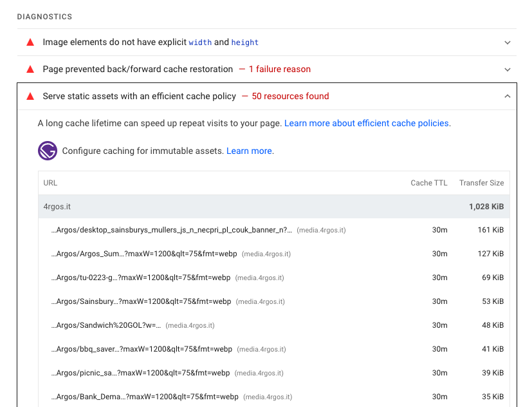Click the 161 KiB transfer size value
The image size is (532, 407).
tap(491, 230)
